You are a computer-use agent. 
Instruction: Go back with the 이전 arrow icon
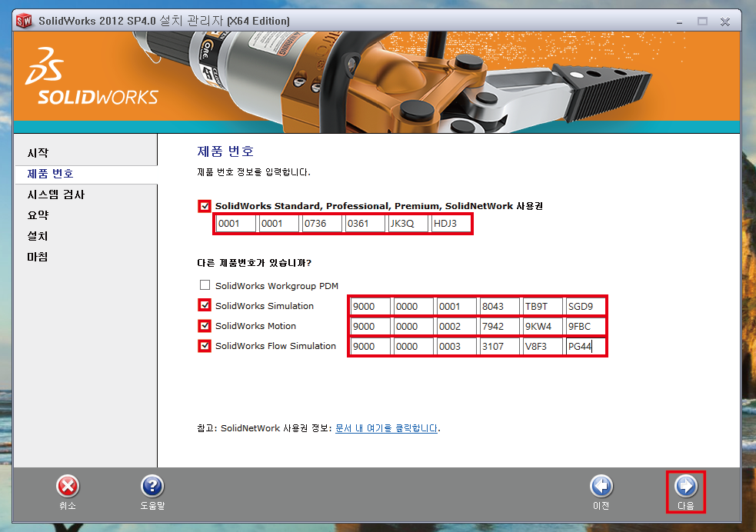tap(601, 486)
